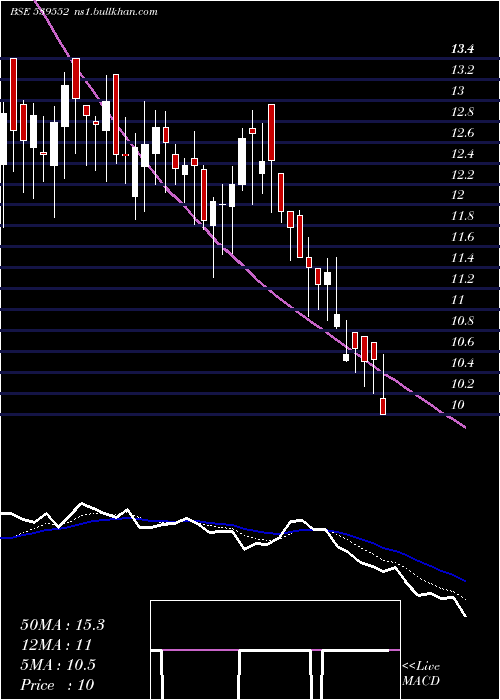500x700 pixels.
Task: Click the last red candlestick near 10
Action: tap(383, 406)
